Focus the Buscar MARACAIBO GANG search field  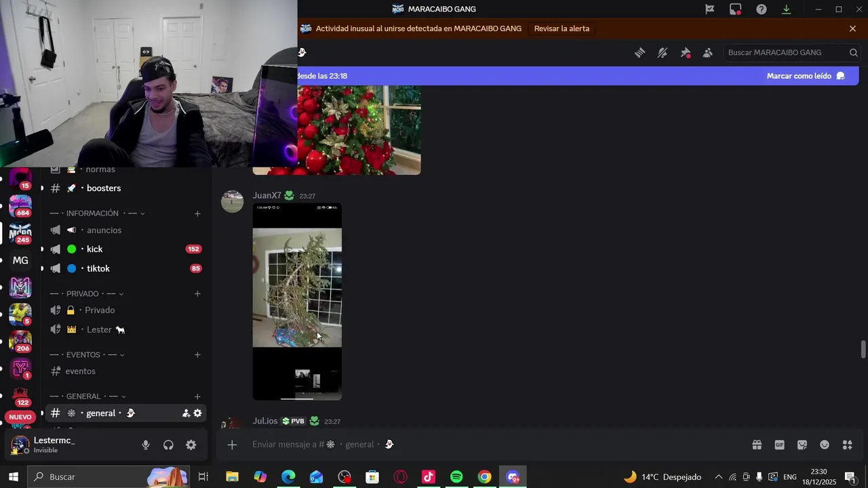coord(791,53)
